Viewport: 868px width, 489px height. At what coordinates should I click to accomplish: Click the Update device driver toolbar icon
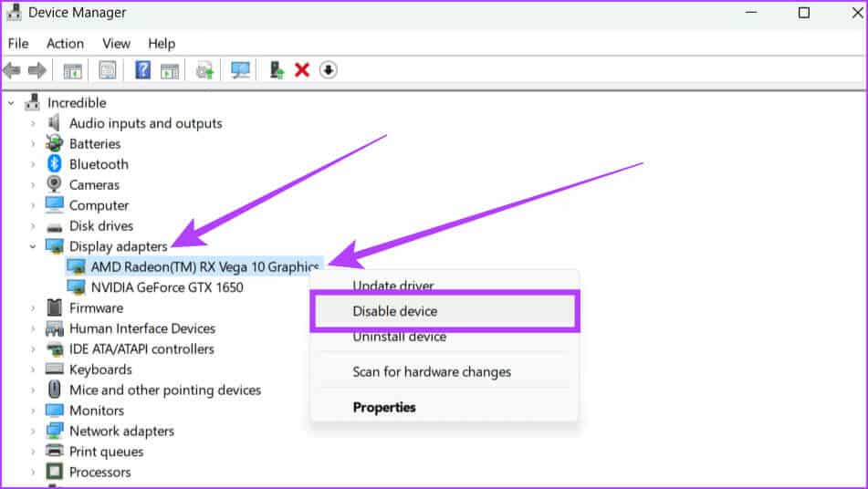(x=204, y=70)
